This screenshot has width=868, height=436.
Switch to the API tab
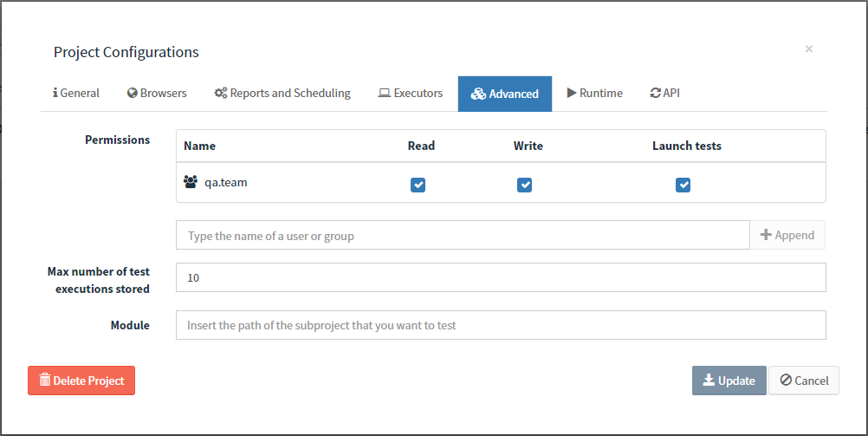[664, 93]
